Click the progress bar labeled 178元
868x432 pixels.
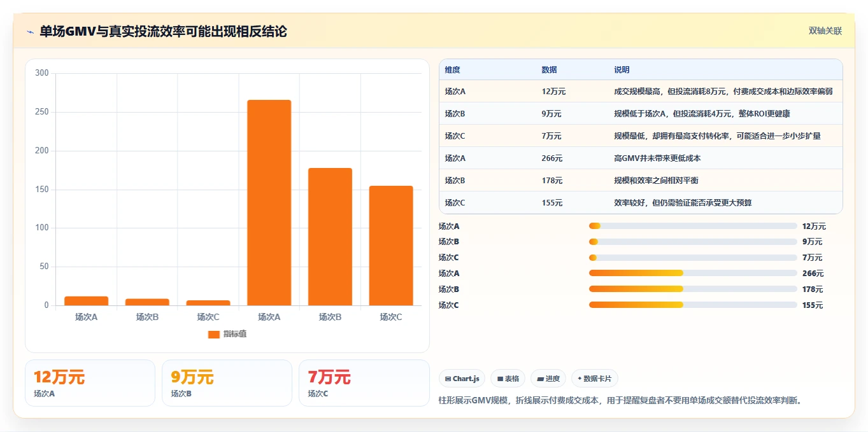point(693,289)
